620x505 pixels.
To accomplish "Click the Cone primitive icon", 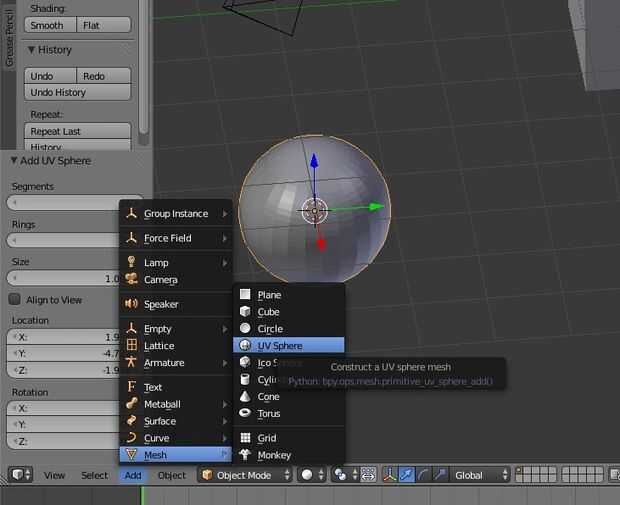I will (245, 396).
